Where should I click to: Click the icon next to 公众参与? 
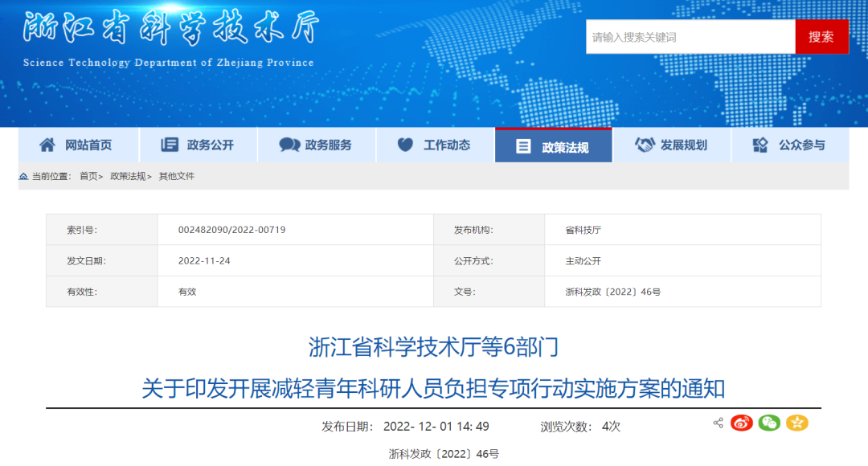[760, 145]
